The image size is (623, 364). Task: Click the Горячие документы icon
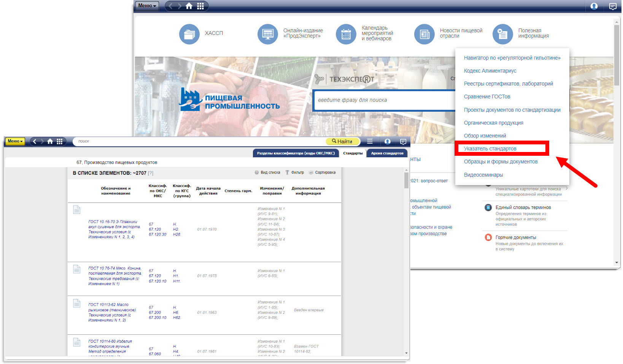click(488, 237)
